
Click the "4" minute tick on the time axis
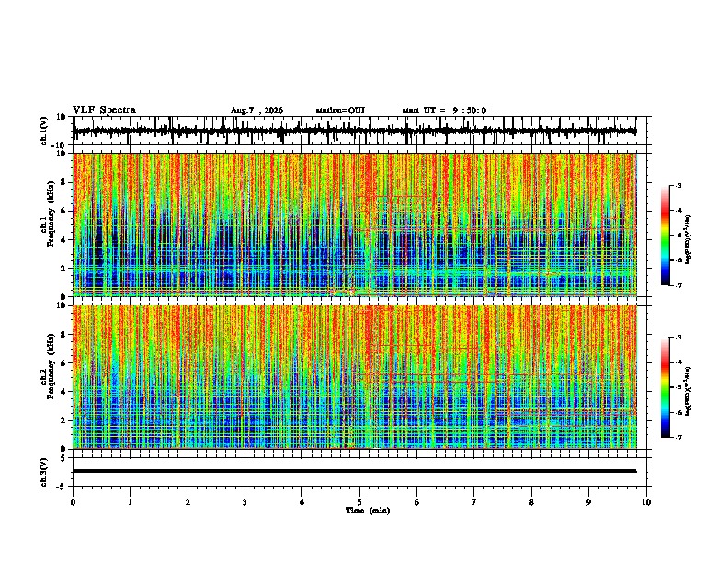click(x=302, y=502)
